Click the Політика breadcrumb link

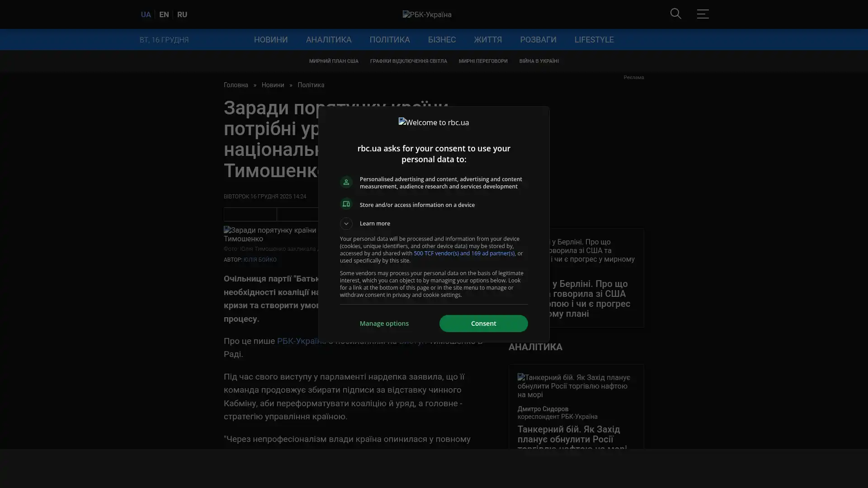[x=311, y=85]
